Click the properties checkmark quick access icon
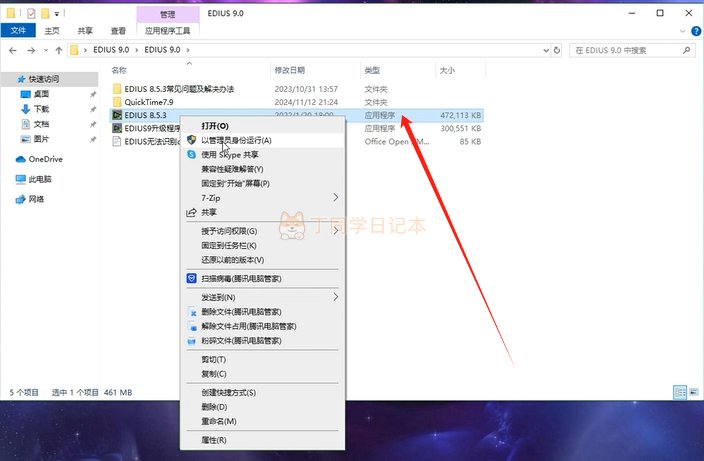The image size is (704, 461). [31, 13]
